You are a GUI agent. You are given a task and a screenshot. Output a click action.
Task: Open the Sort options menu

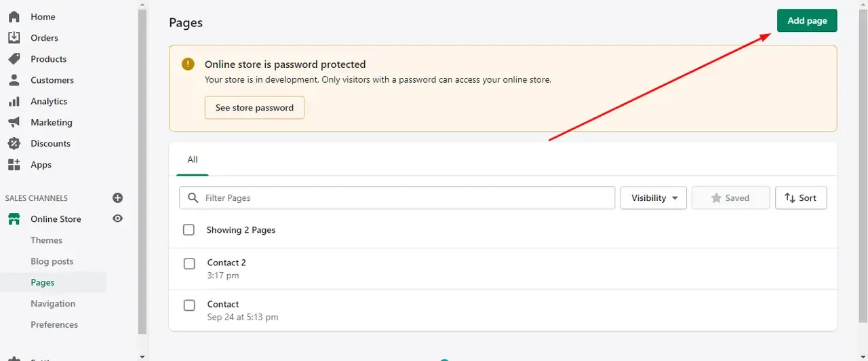[801, 198]
